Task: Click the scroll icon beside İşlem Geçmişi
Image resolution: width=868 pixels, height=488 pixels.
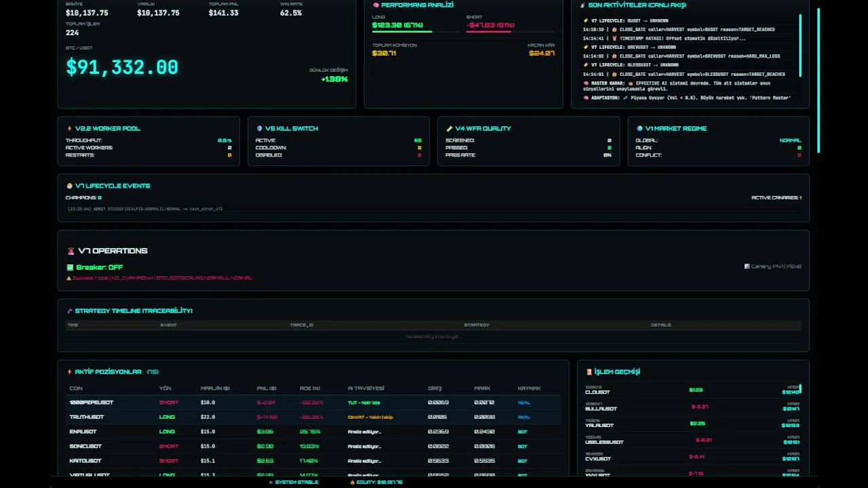Action: coord(589,372)
